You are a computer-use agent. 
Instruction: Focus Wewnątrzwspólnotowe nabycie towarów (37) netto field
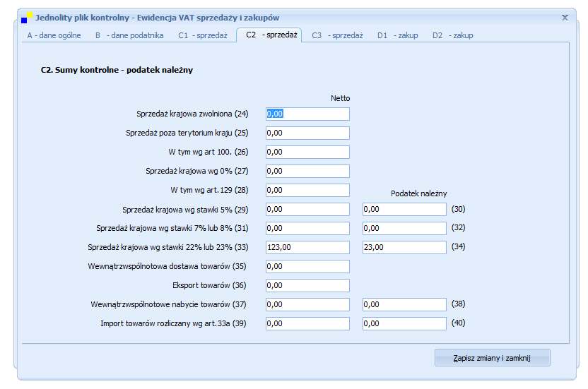click(x=307, y=305)
